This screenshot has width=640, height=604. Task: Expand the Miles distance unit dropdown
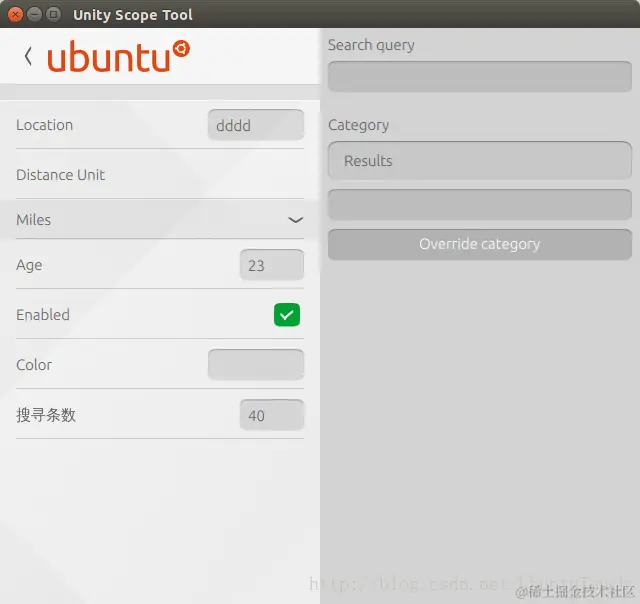[x=160, y=220]
